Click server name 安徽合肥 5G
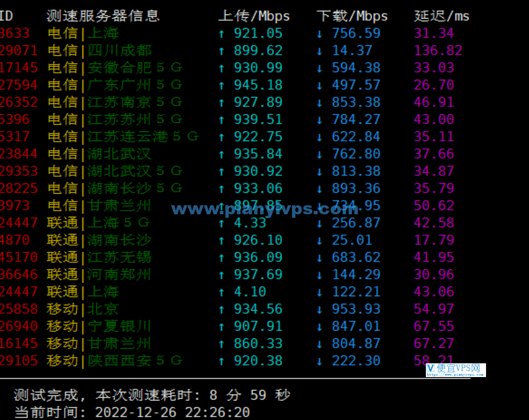Image resolution: width=529 pixels, height=420 pixels. pos(135,67)
